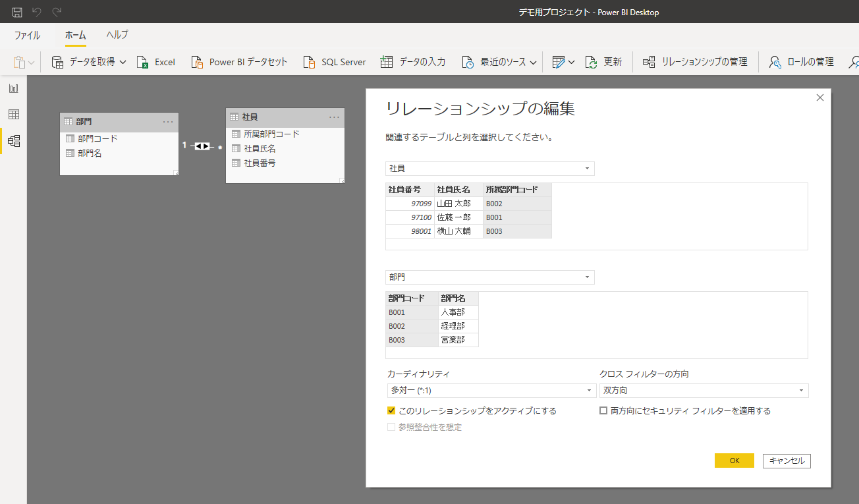
Task: Expand the データを取得 dropdown arrow
Action: [x=123, y=62]
